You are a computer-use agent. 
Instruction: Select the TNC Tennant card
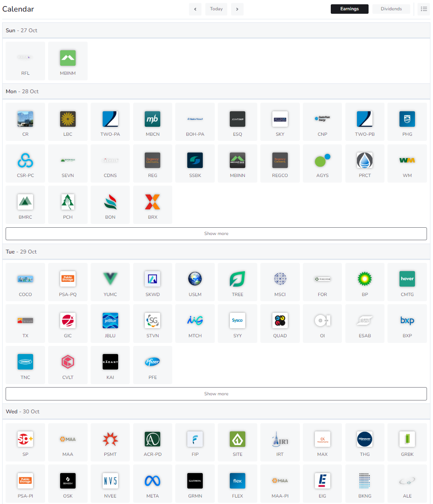(25, 365)
